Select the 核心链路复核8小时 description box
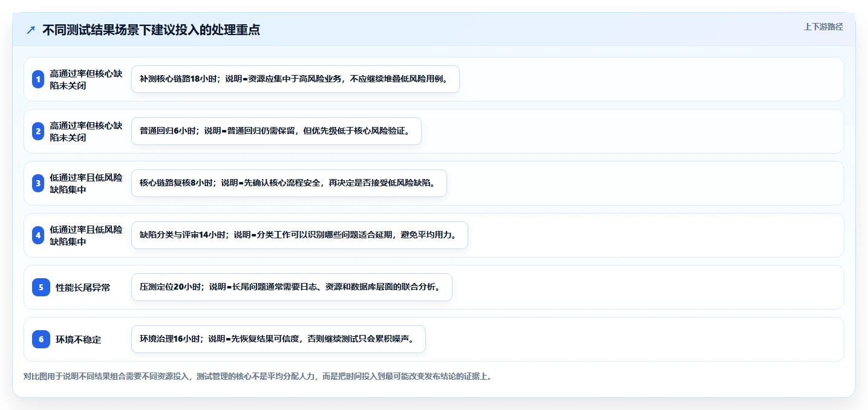Viewport: 868px width, 410px height. click(x=289, y=183)
